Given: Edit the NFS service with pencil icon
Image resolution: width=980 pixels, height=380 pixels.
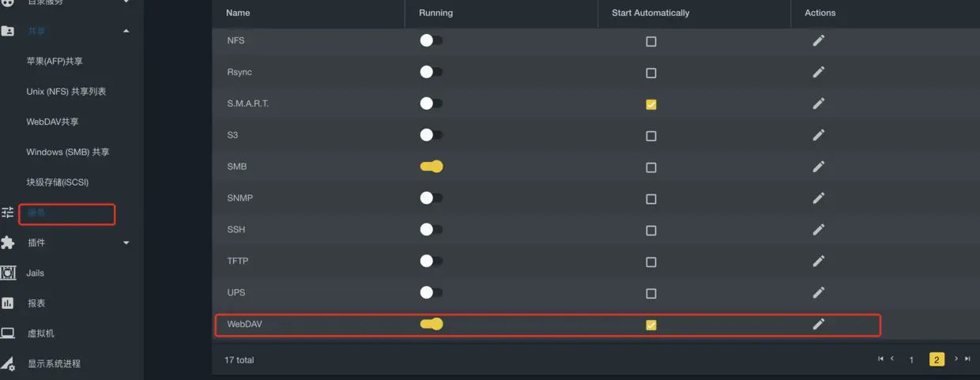Looking at the screenshot, I should [819, 40].
